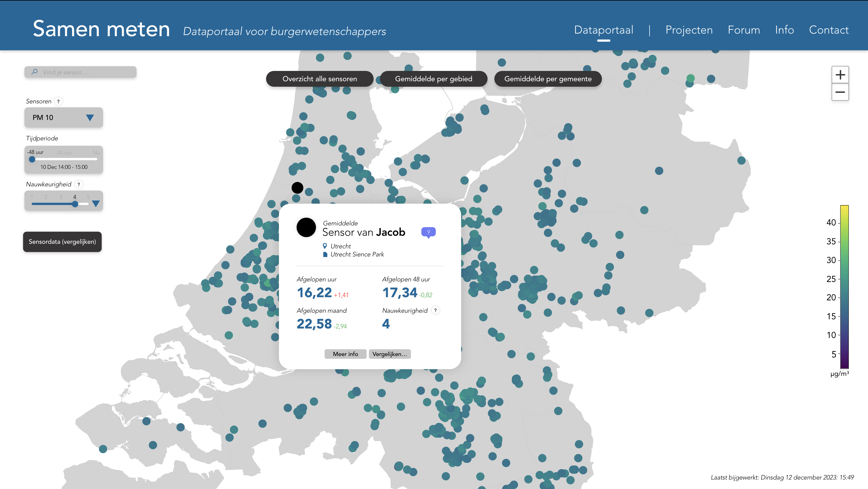868x489 pixels.
Task: Click the help icon beside Nauwkeurigheid filter label
Action: [x=79, y=184]
